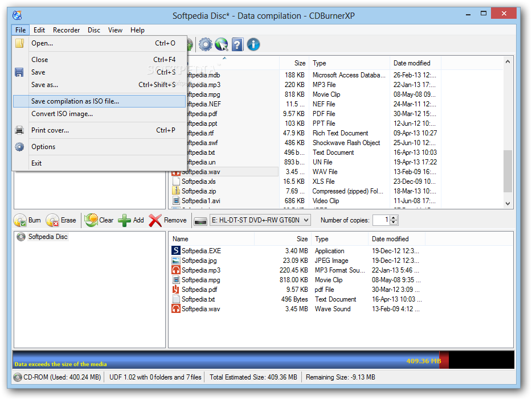The width and height of the screenshot is (532, 400).
Task: Open the File menu
Action: tap(21, 30)
